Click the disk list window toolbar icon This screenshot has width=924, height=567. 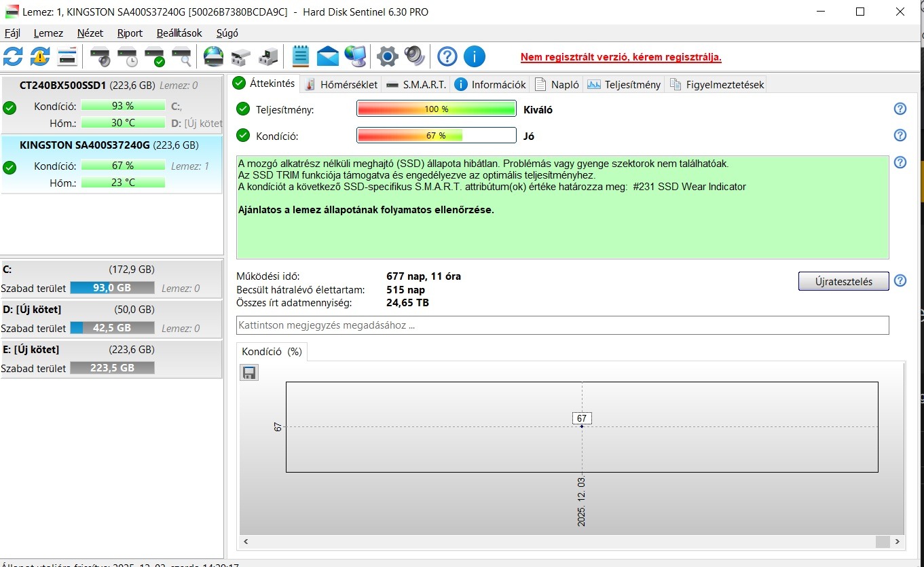pyautogui.click(x=67, y=56)
